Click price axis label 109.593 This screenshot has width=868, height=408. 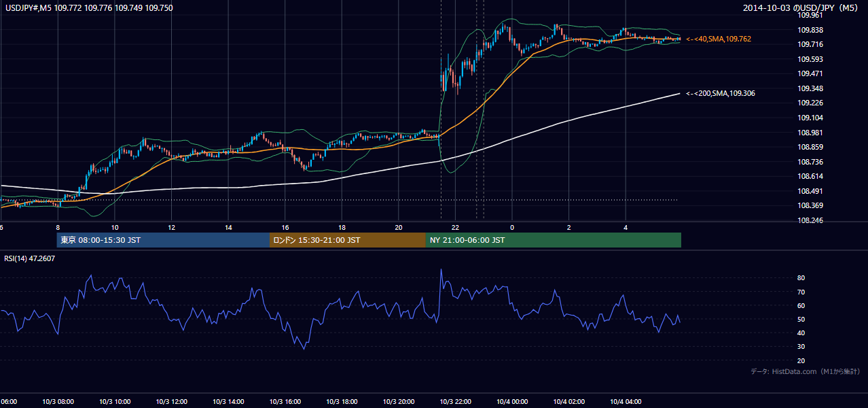[x=810, y=59]
